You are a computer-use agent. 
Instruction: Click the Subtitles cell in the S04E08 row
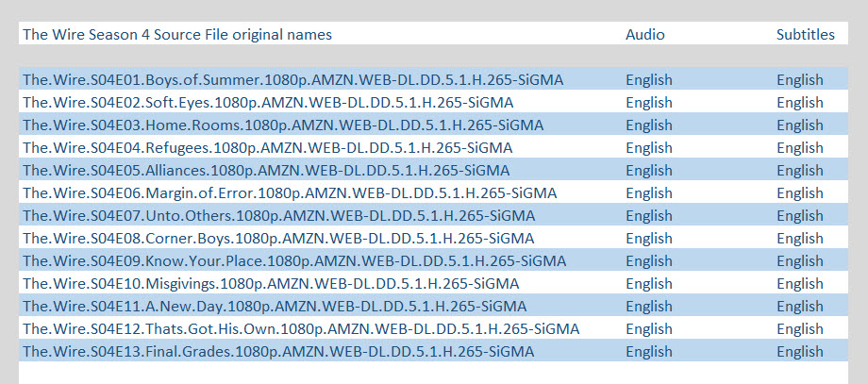point(800,239)
